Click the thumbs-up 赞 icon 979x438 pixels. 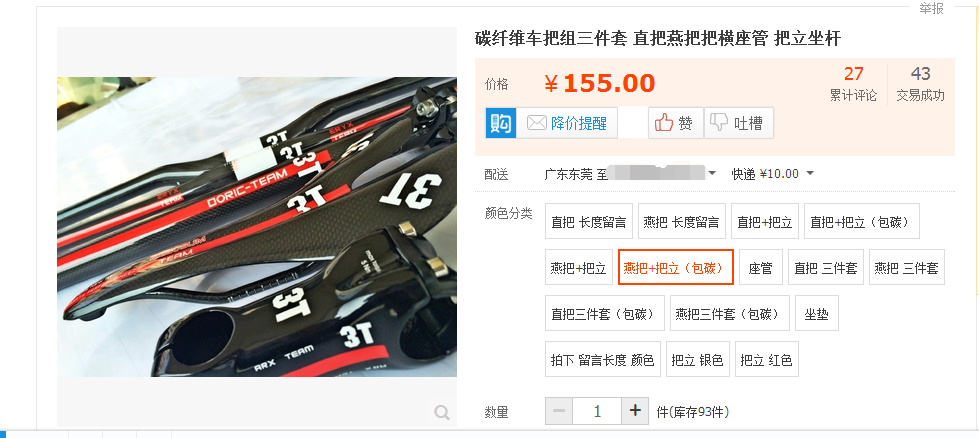click(664, 123)
